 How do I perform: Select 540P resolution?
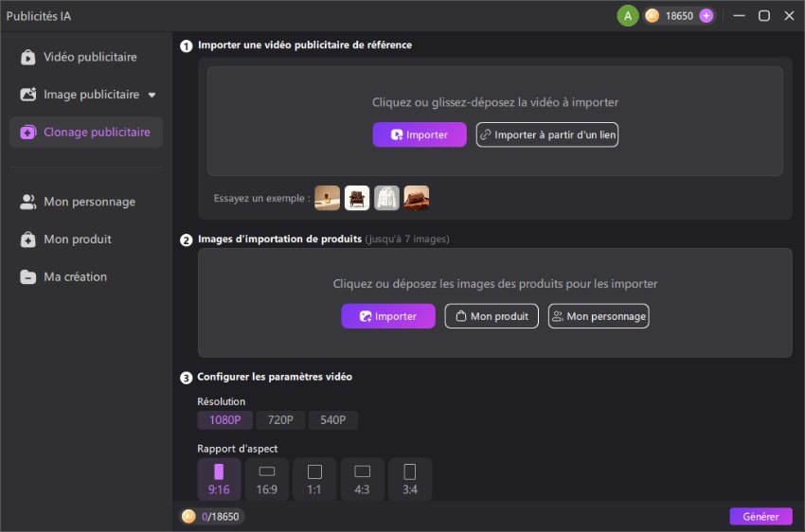tap(332, 420)
